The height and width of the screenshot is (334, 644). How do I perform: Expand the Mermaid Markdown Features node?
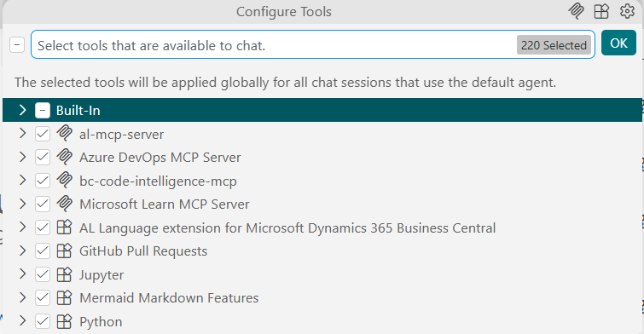(22, 298)
